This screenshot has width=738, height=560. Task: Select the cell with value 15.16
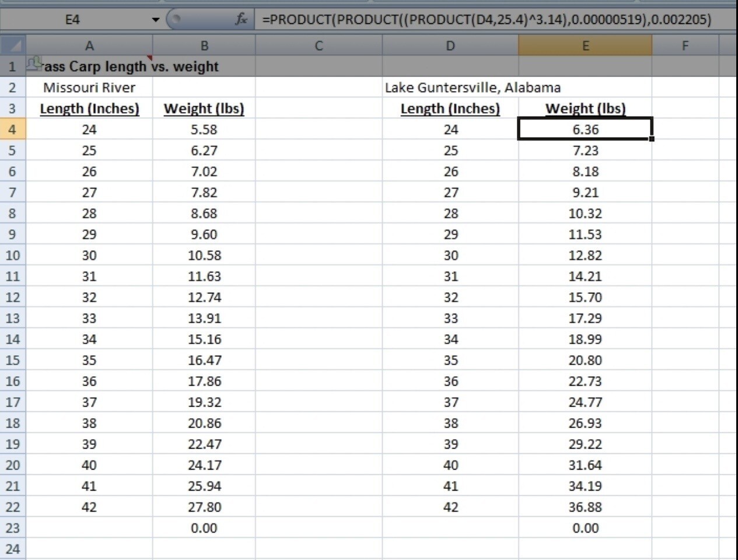coord(204,339)
